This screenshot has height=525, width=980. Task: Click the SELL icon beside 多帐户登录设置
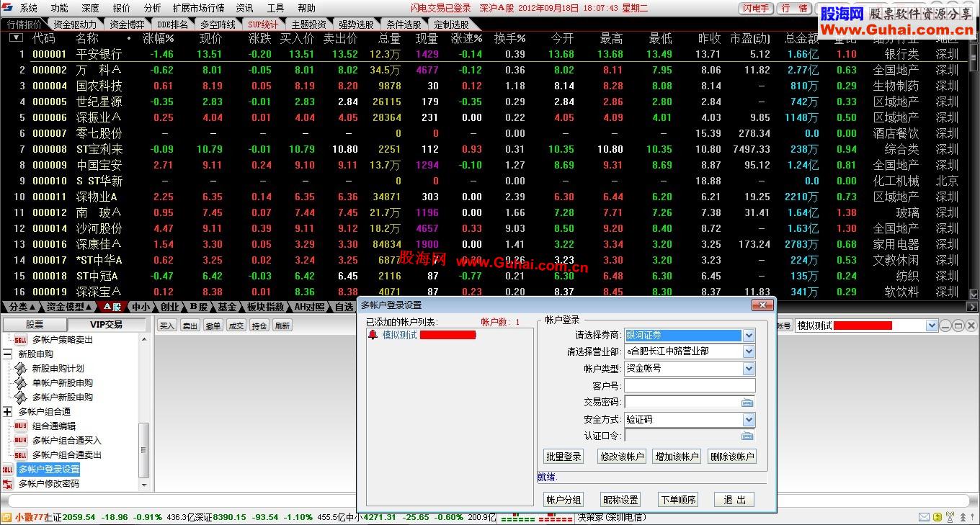pos(7,470)
